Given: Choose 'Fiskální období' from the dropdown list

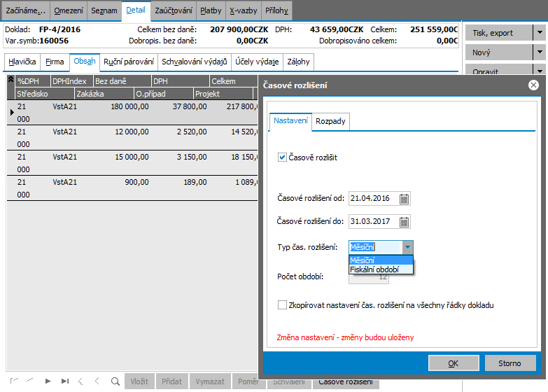Looking at the screenshot, I should pos(374,269).
